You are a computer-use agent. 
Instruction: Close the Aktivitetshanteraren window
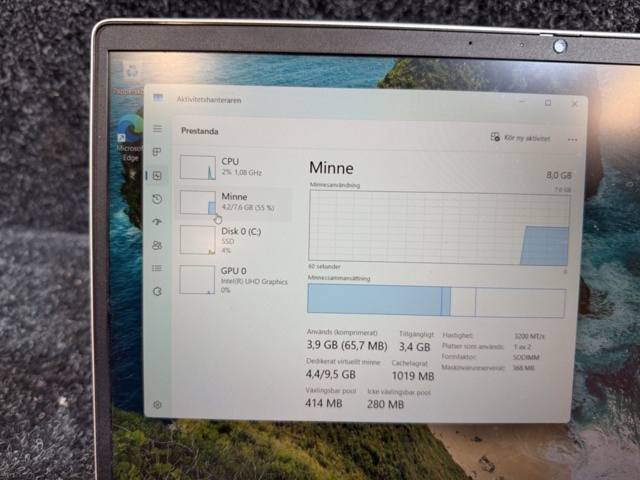point(574,104)
